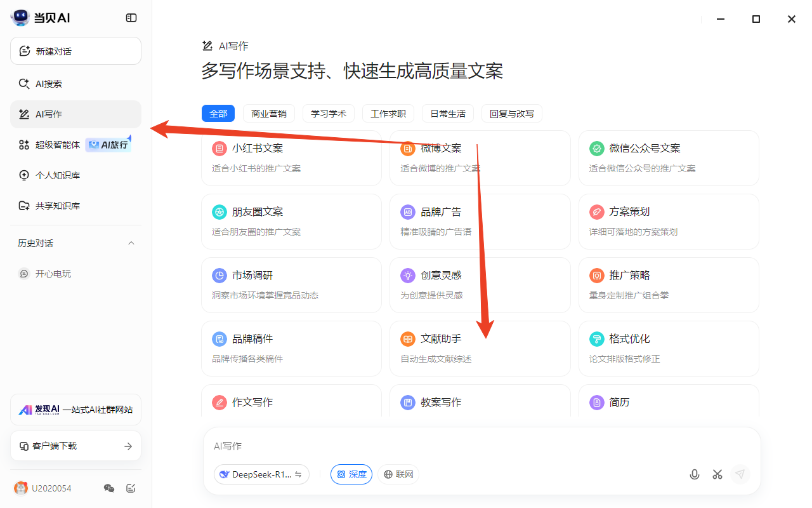The image size is (812, 508).
Task: Click the feedback edit icon beside the WeChat icon
Action: click(x=131, y=488)
